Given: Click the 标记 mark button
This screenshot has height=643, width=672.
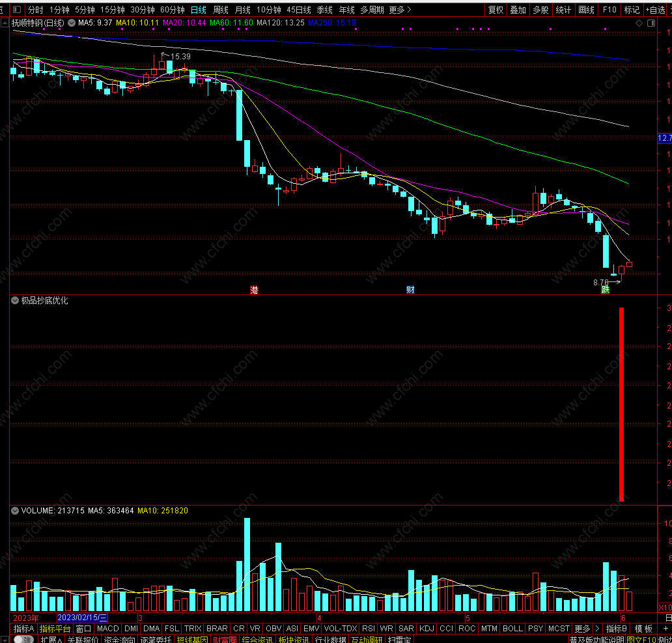Looking at the screenshot, I should click(x=632, y=9).
